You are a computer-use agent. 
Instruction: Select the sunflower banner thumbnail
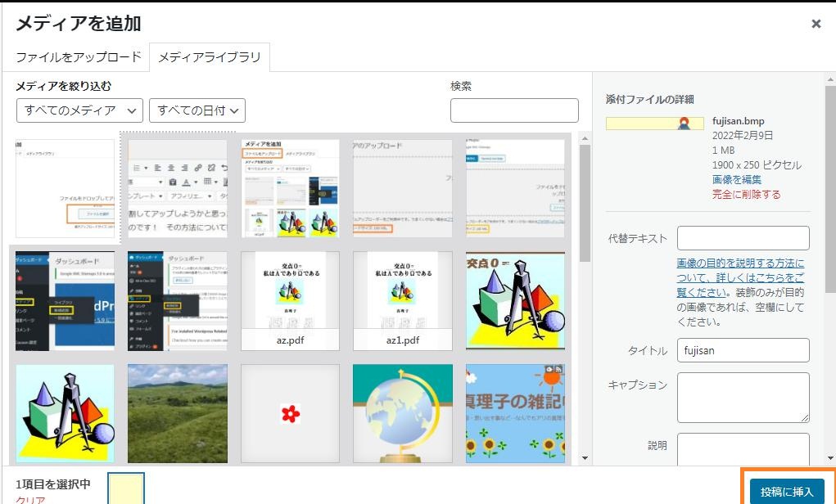click(515, 413)
